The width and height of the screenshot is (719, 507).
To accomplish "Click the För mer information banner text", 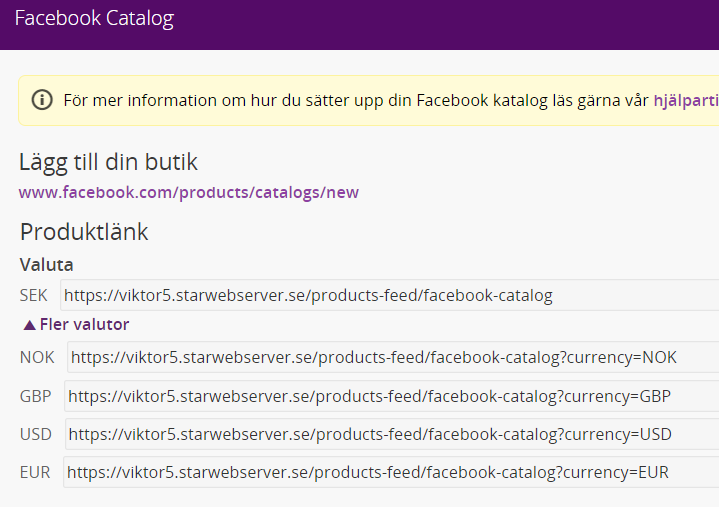I will pyautogui.click(x=356, y=100).
